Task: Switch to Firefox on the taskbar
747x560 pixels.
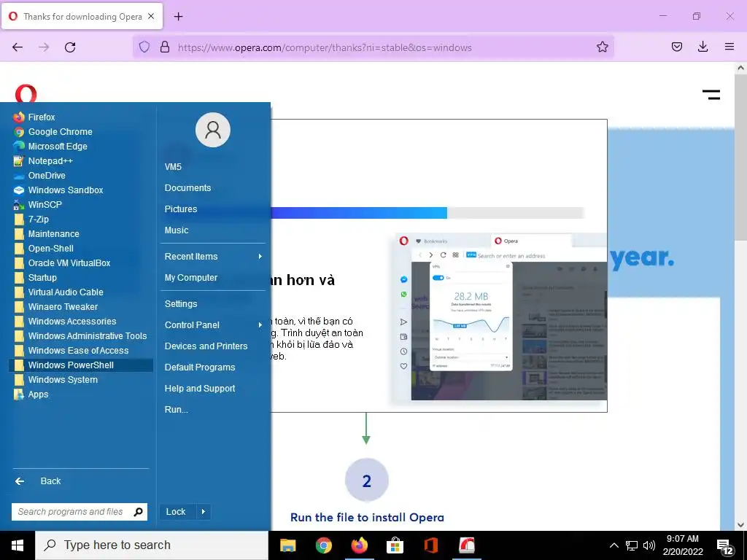Action: [359, 545]
